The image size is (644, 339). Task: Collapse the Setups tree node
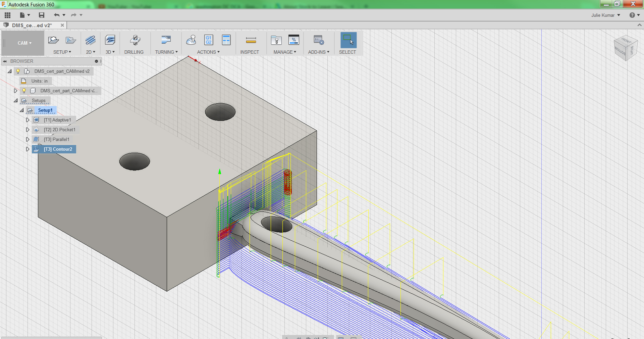pyautogui.click(x=16, y=100)
